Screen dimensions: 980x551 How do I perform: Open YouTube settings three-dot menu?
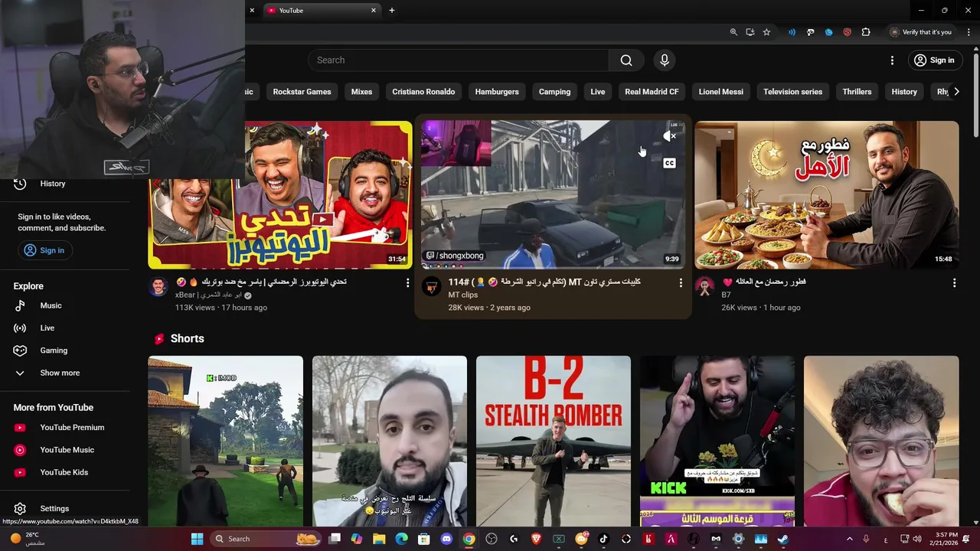tap(892, 60)
